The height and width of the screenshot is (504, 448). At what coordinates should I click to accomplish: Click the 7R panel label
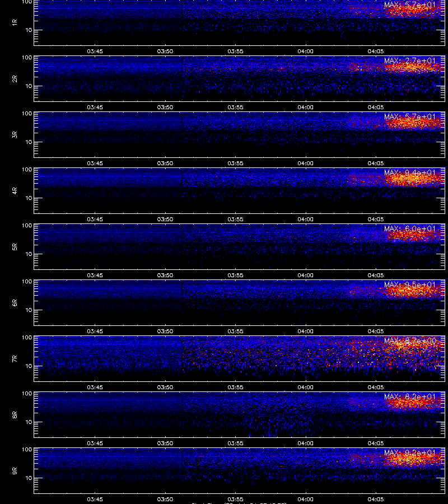click(15, 359)
